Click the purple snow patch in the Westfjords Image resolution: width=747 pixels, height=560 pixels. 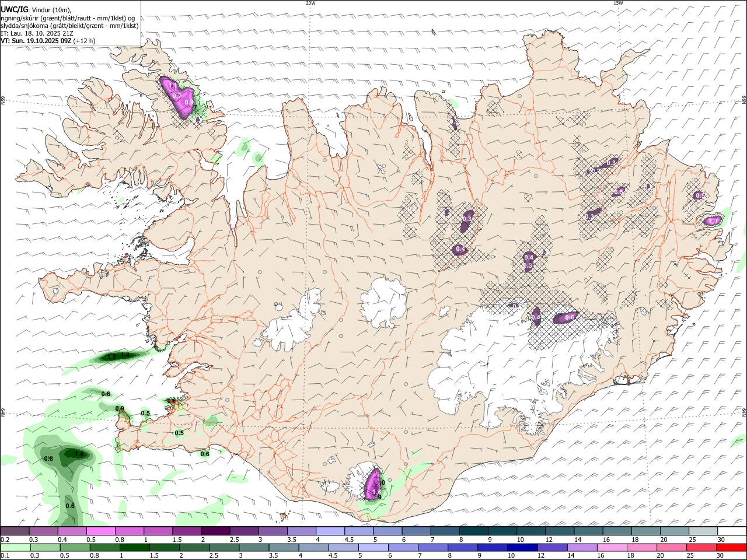point(178,97)
